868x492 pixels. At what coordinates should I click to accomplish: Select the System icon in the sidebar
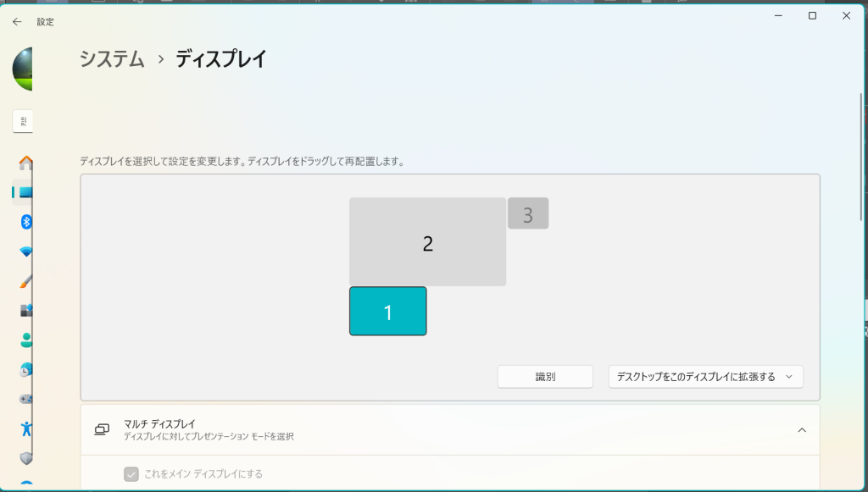[25, 192]
